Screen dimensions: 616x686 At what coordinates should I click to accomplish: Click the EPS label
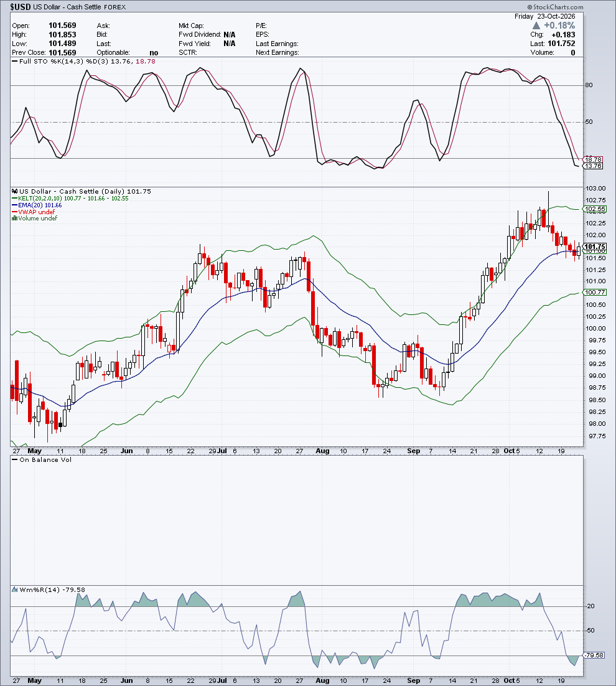pos(263,35)
